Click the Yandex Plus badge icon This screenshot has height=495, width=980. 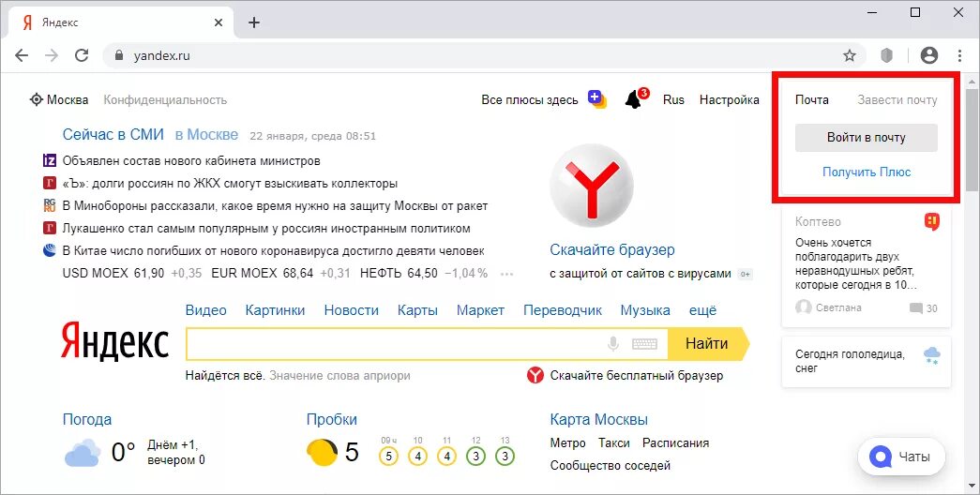click(x=597, y=99)
